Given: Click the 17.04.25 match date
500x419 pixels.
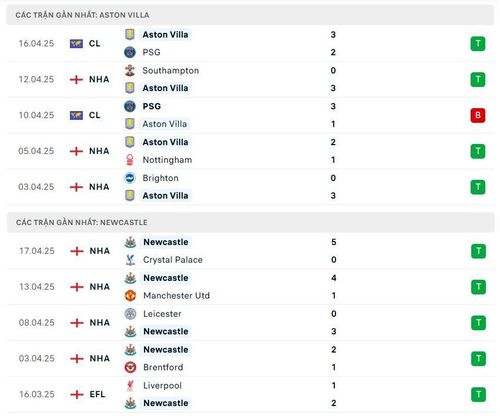Looking at the screenshot, I should click(x=37, y=251).
